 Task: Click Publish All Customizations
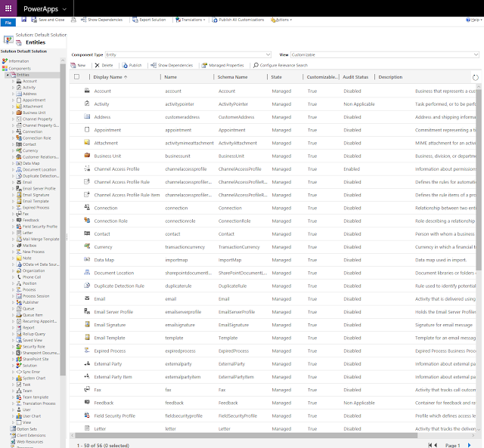[238, 20]
